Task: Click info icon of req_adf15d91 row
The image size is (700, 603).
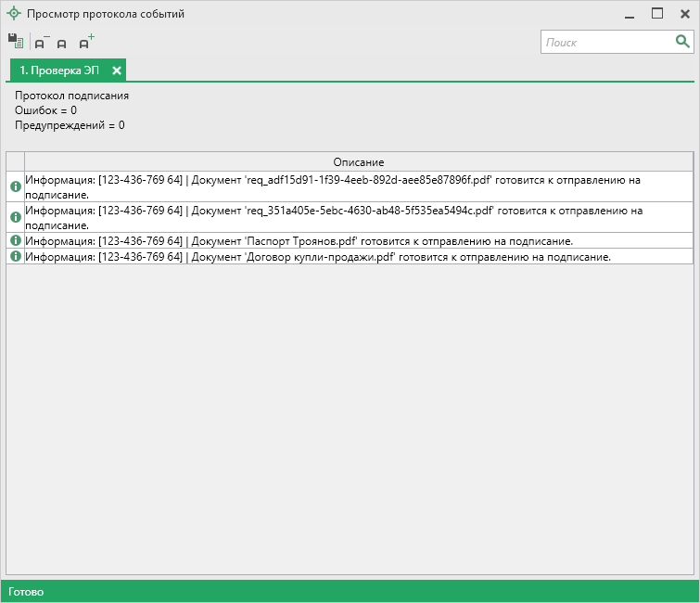Action: [x=15, y=186]
